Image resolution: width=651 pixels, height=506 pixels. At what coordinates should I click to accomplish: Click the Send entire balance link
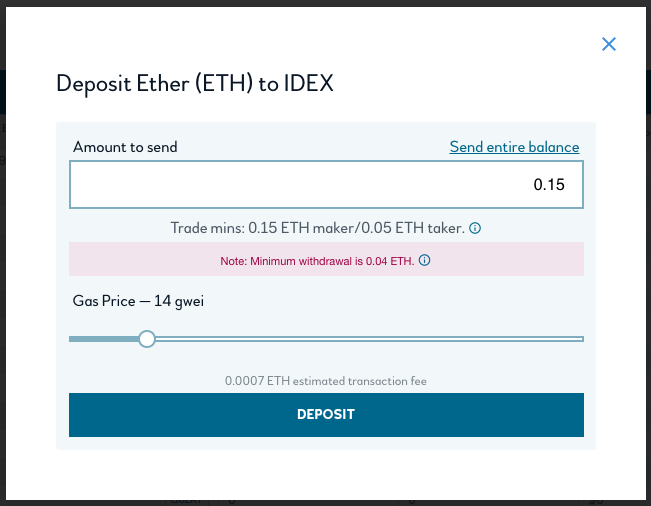pos(514,147)
